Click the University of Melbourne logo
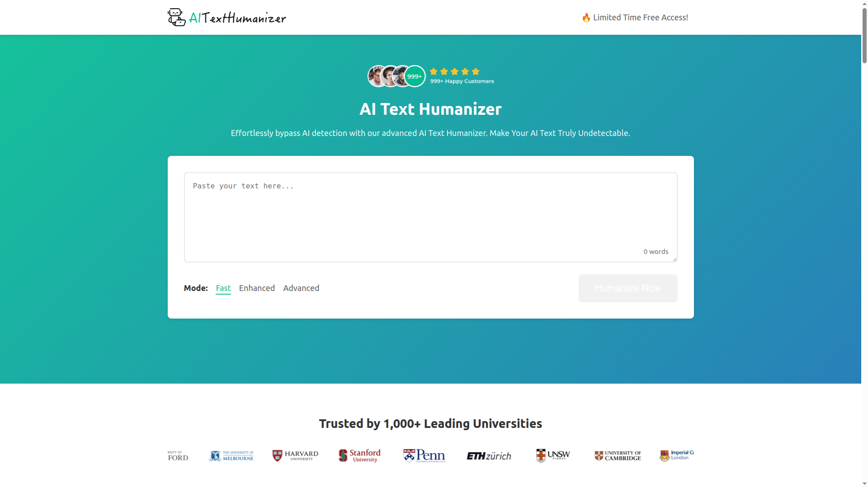 [231, 455]
